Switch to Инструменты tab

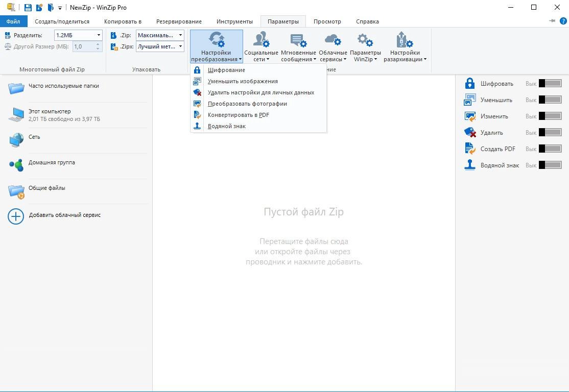[234, 21]
